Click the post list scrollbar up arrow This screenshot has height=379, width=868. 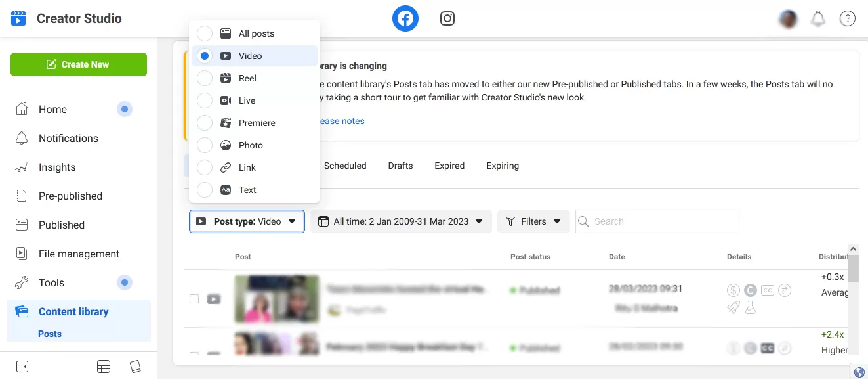click(x=853, y=249)
